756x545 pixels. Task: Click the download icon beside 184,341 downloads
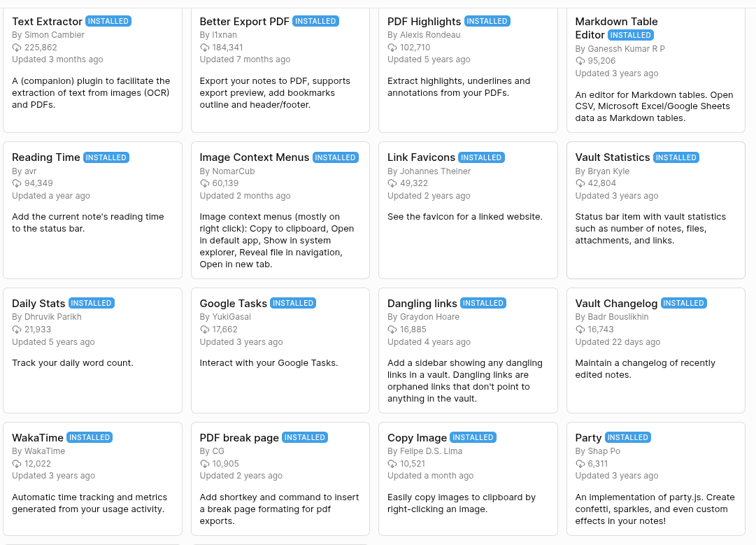205,48
